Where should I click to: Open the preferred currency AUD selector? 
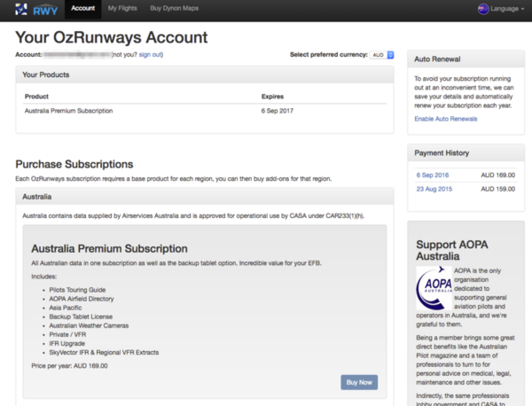point(383,55)
